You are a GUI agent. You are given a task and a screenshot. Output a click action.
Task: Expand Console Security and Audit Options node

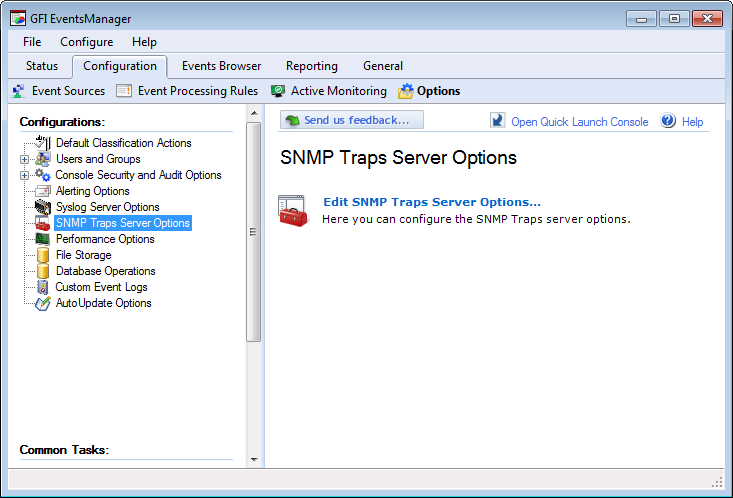point(24,175)
